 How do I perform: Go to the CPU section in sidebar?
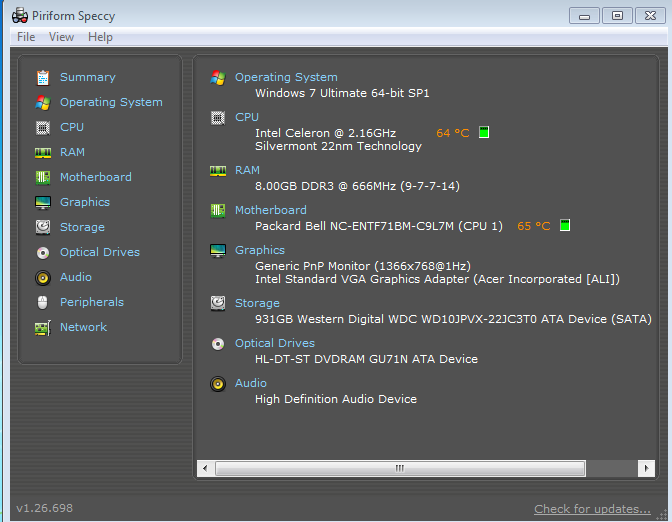(x=72, y=127)
